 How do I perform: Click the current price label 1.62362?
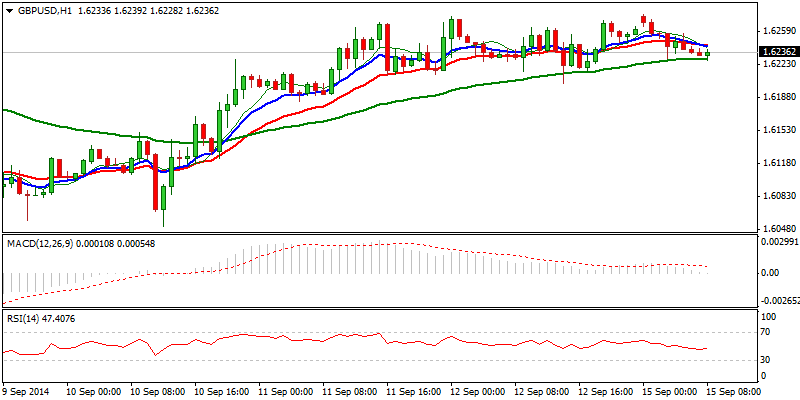(778, 52)
